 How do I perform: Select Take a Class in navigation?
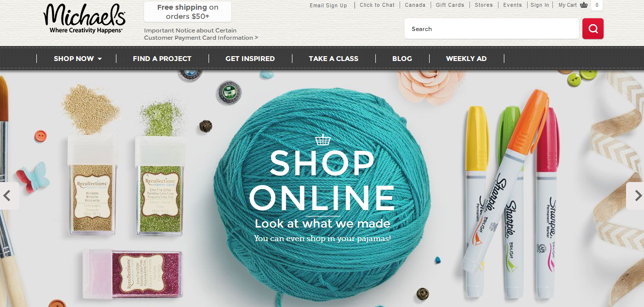pyautogui.click(x=334, y=59)
